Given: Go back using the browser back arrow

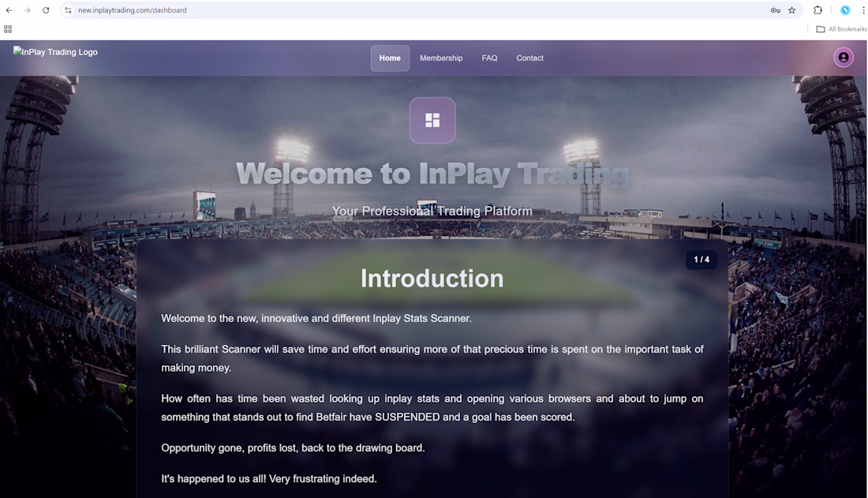Looking at the screenshot, I should 9,10.
